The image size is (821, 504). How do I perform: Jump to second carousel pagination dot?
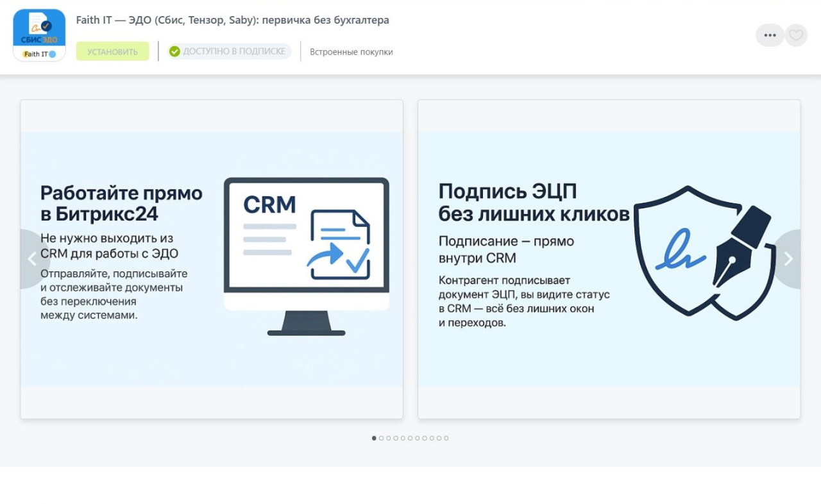381,438
